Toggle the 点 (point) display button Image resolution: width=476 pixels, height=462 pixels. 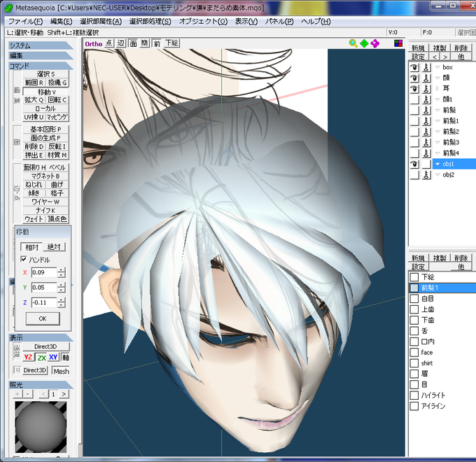point(108,43)
